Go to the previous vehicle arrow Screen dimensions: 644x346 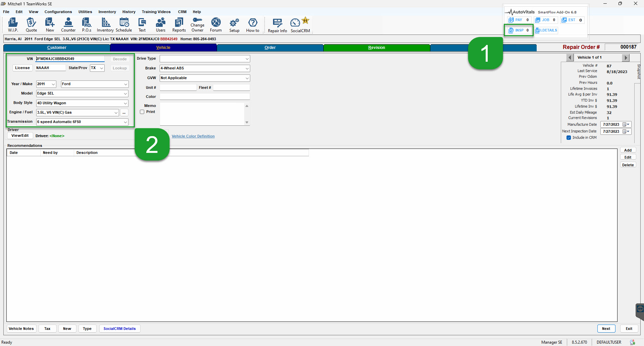[x=570, y=58]
